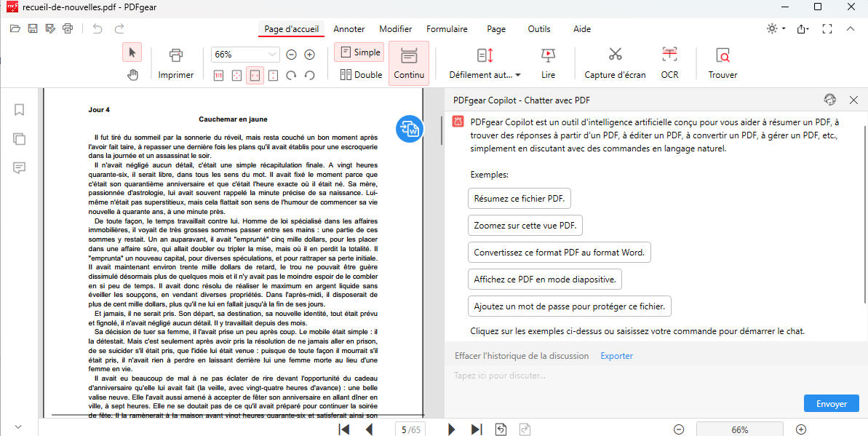Click the Exporter link in Copilot

click(x=616, y=355)
